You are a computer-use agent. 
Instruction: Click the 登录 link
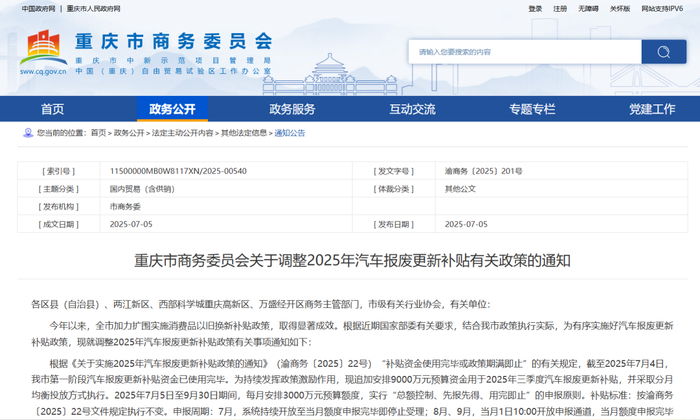[535, 8]
